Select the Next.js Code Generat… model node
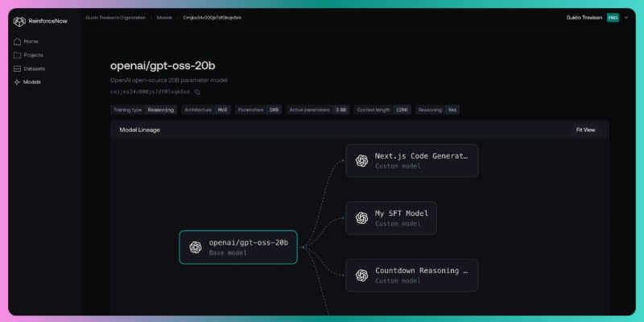The height and width of the screenshot is (322, 644). tap(412, 160)
